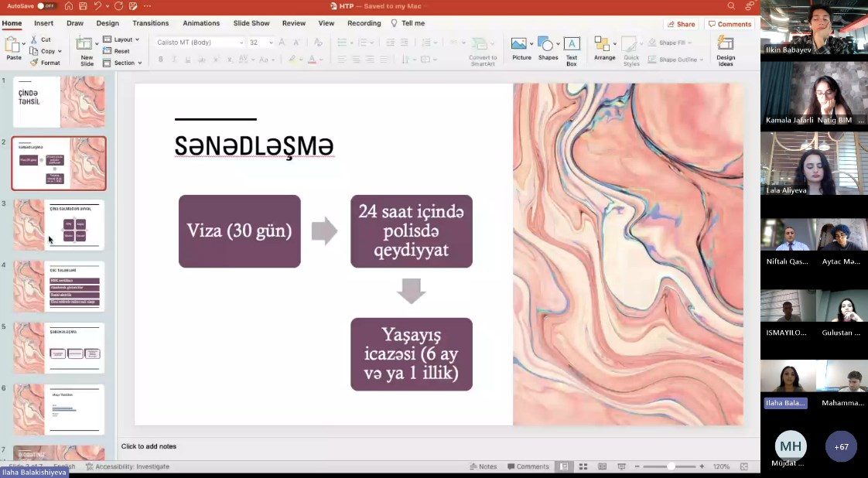
Task: Select slide 4 thumbnail
Action: click(x=59, y=286)
